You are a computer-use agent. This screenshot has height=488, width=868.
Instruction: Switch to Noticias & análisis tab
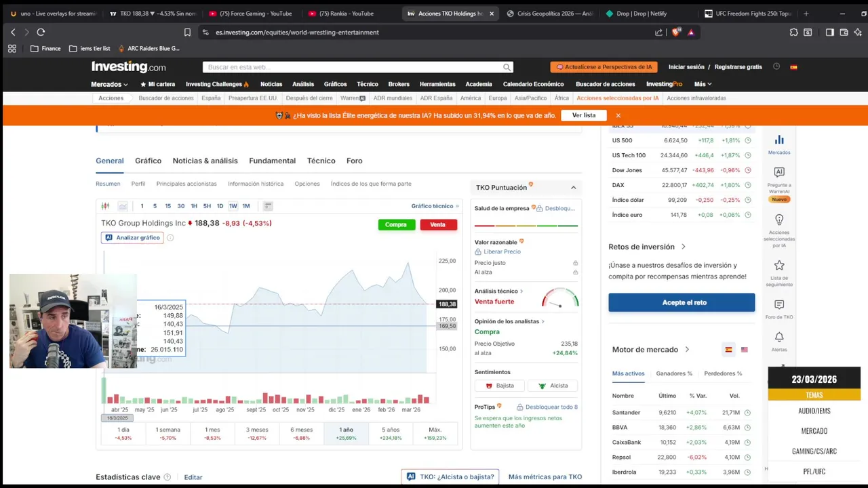[205, 161]
